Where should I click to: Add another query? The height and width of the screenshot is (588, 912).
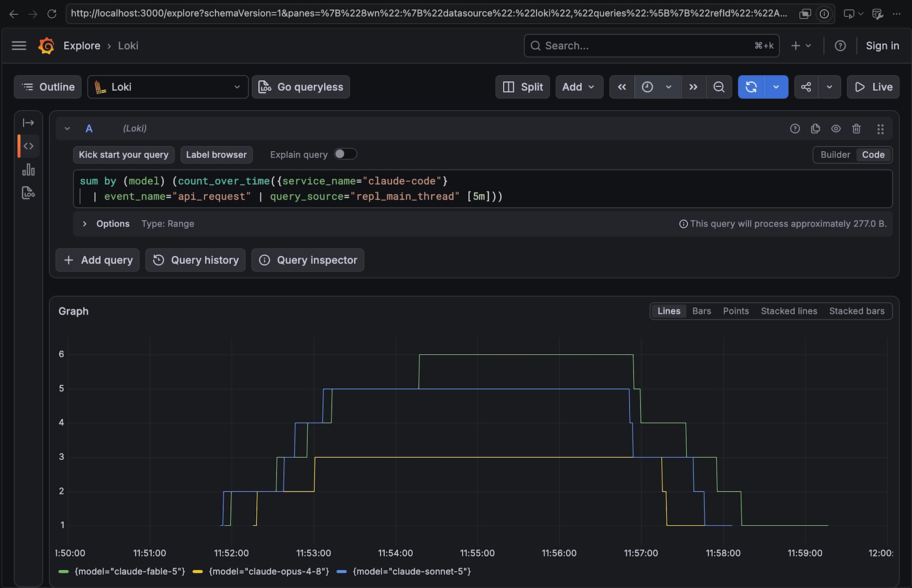tap(98, 260)
